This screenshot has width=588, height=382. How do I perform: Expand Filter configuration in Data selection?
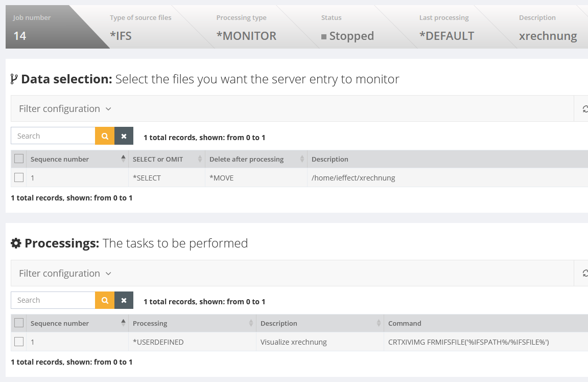click(65, 109)
